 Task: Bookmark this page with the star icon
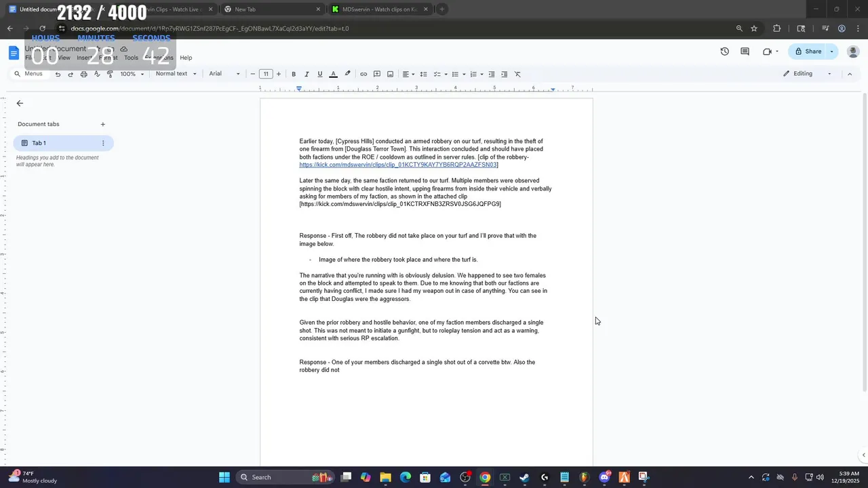click(x=754, y=28)
